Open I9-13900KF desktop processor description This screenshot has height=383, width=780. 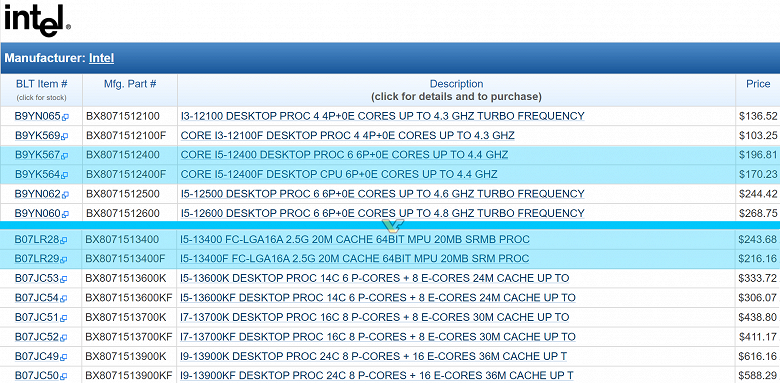tap(377, 376)
